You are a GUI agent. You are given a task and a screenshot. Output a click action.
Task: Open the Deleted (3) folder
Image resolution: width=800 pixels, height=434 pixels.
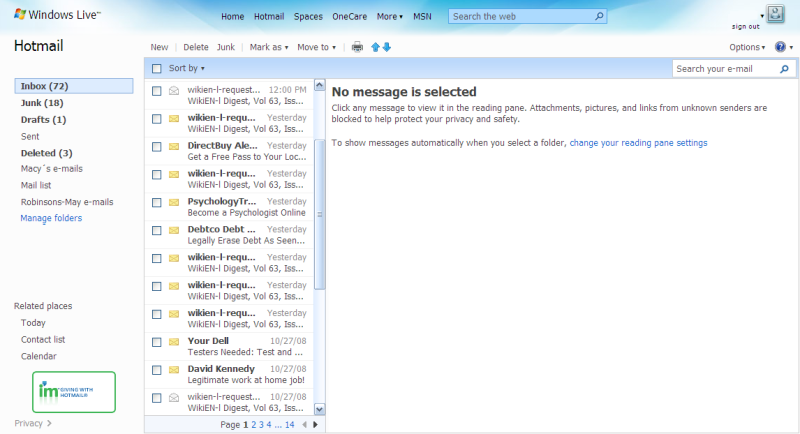pyautogui.click(x=46, y=153)
